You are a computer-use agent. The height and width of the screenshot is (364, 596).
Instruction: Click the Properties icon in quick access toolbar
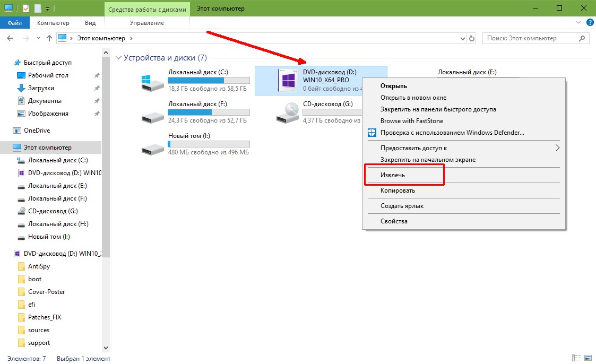click(26, 8)
